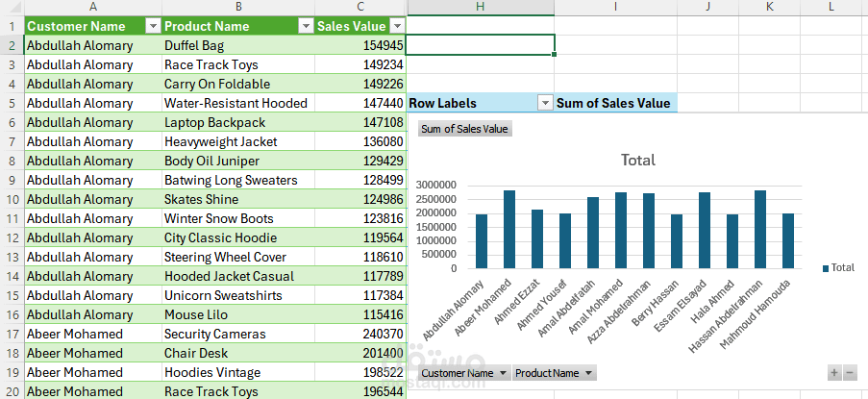The width and height of the screenshot is (868, 399).
Task: Click the Hassan Abdelrahman bar in chart
Action: click(760, 230)
